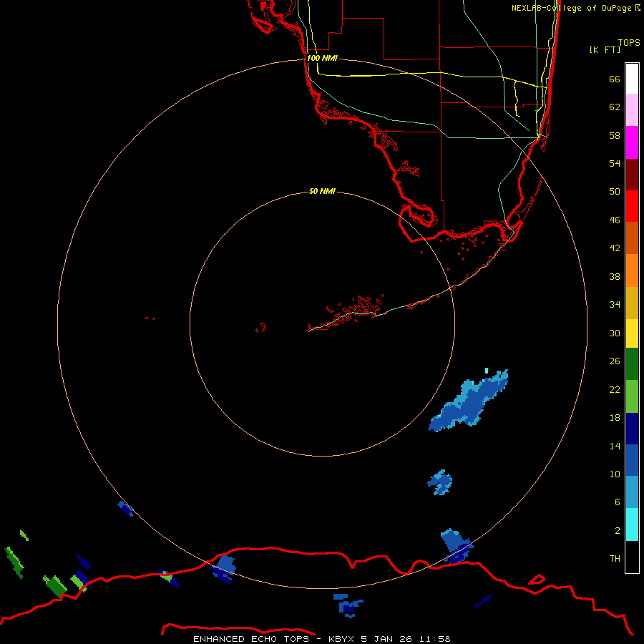Viewport: 644px width, 644px height.
Task: Pick the cyan 2-6 legend swatch
Action: pos(632,525)
